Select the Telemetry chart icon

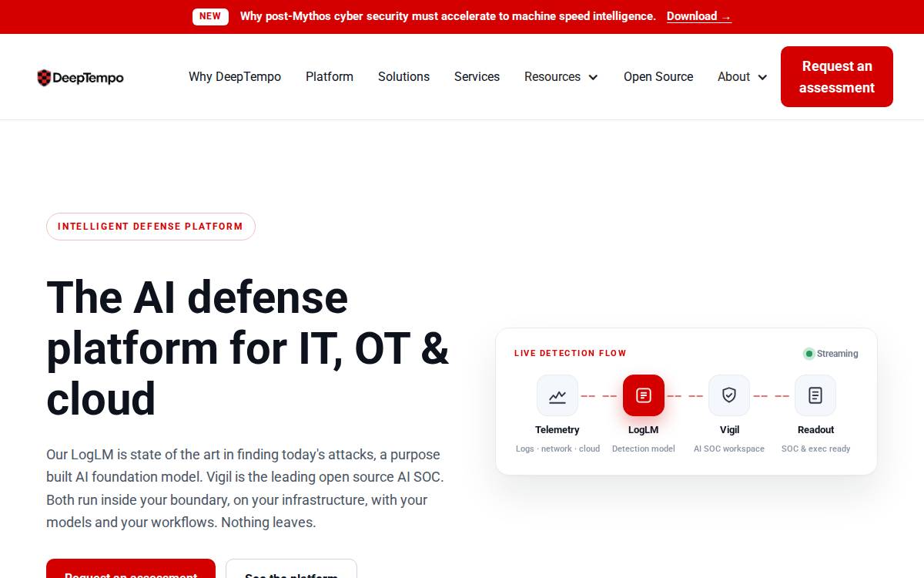tap(557, 395)
